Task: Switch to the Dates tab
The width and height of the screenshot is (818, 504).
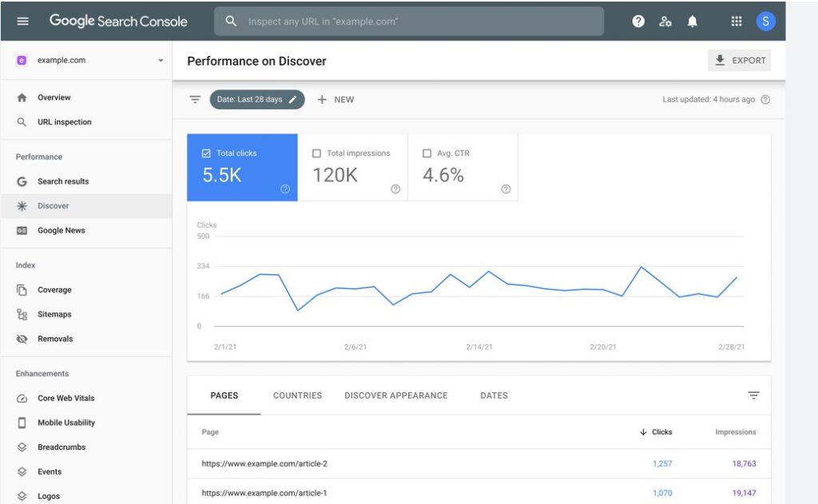Action: point(494,396)
